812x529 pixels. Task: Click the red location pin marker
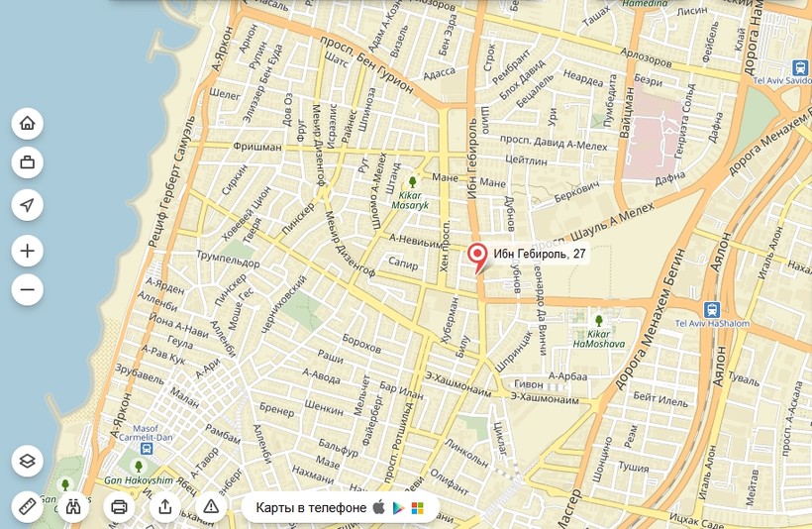[x=477, y=258]
